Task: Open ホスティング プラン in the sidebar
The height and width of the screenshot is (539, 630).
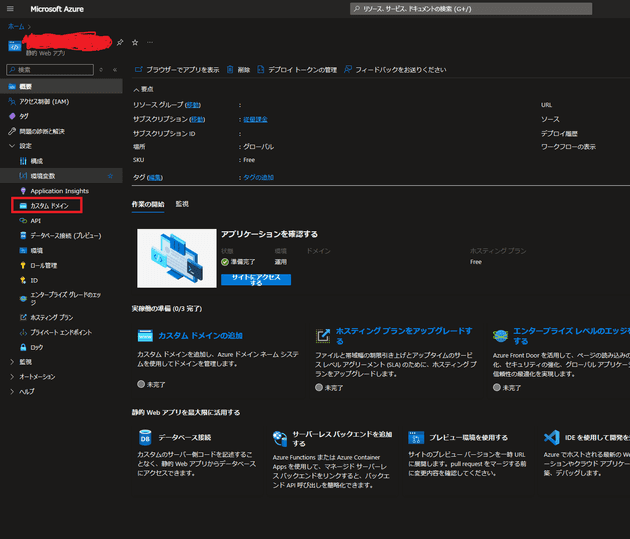Action: (52, 317)
